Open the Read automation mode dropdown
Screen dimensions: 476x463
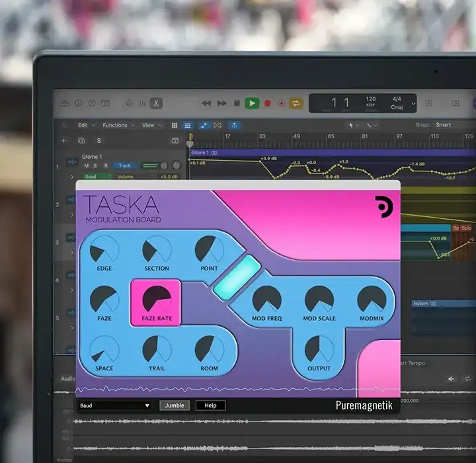click(97, 177)
